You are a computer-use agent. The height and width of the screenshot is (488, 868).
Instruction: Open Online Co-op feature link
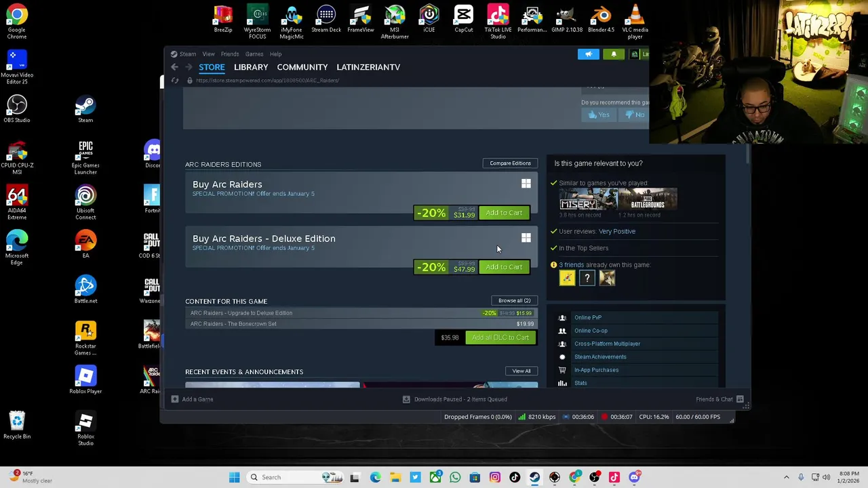click(x=591, y=331)
